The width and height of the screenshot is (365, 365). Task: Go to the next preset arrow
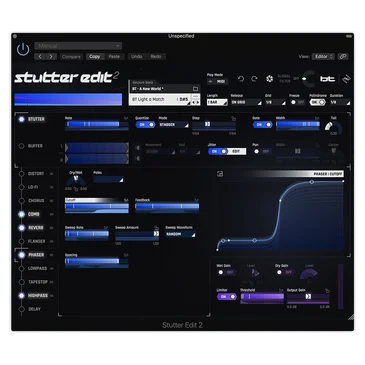click(51, 57)
